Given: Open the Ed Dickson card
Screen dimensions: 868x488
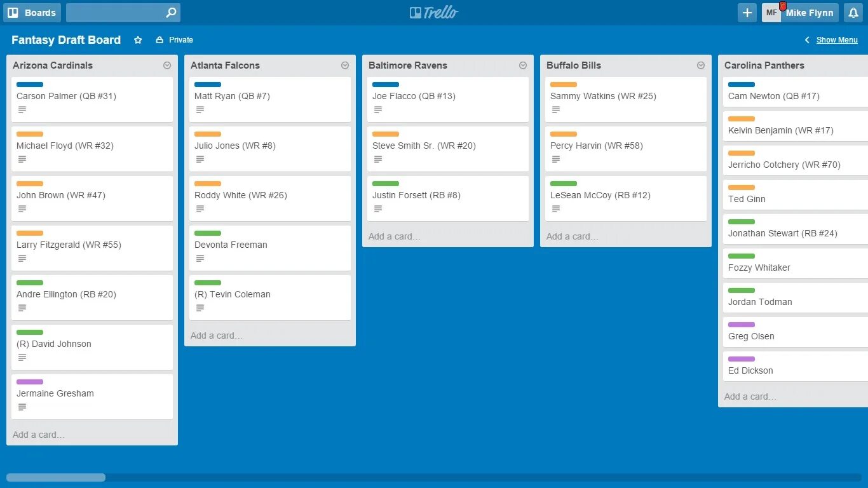Looking at the screenshot, I should 796,366.
